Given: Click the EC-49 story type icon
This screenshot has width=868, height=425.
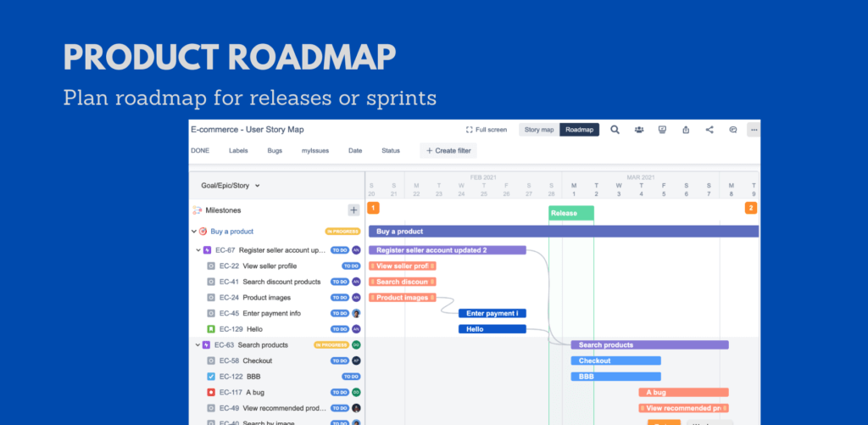Looking at the screenshot, I should point(211,408).
